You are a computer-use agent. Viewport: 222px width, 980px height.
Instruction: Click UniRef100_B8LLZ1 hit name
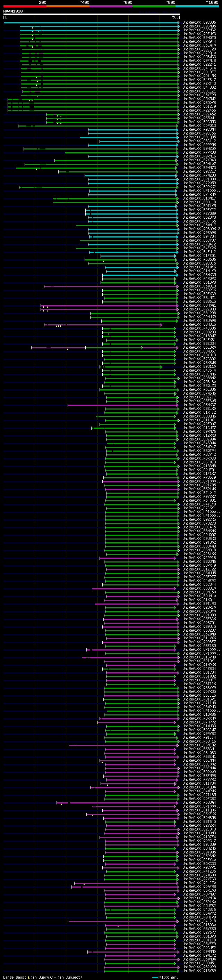pos(199,92)
